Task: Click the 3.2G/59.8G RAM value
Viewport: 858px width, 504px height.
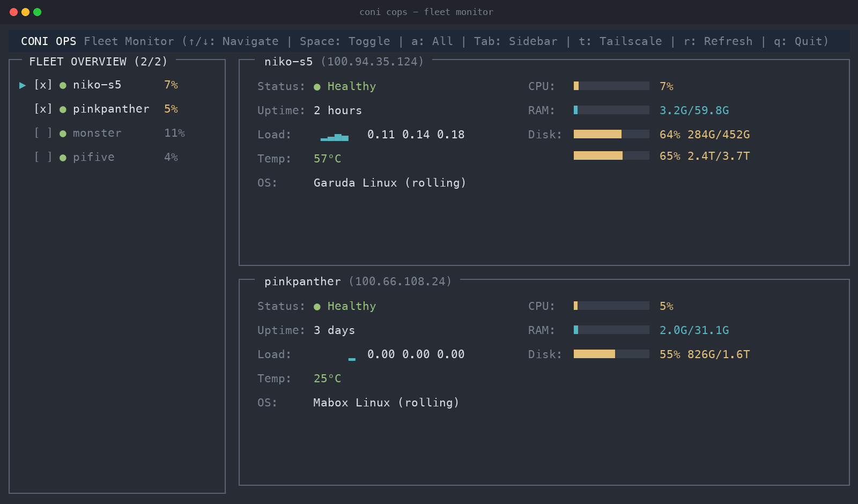Action: pos(694,110)
